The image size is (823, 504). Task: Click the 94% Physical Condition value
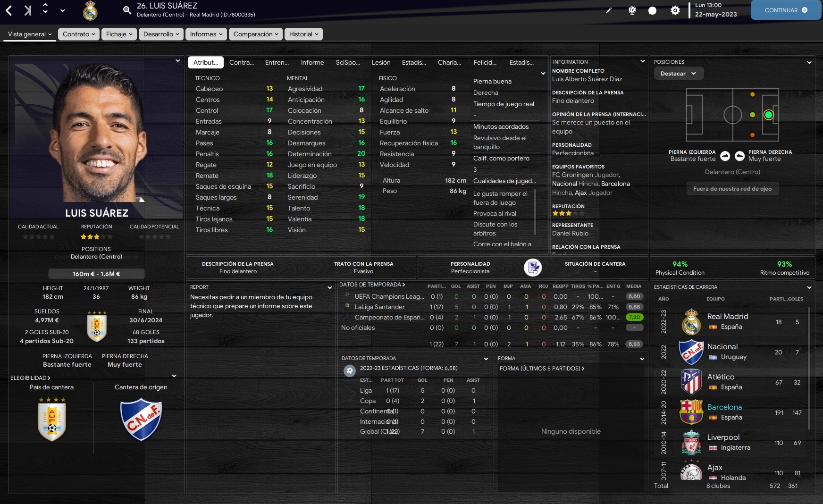(x=680, y=264)
